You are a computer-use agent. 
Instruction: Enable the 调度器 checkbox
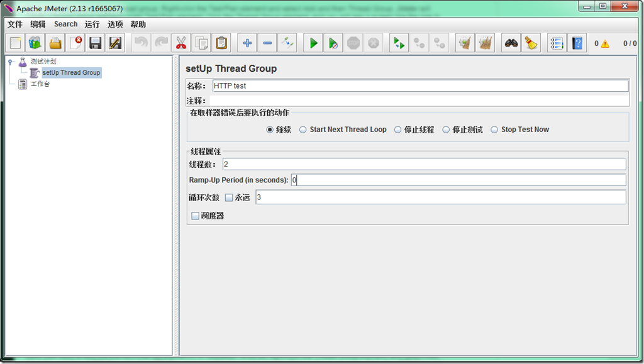[x=196, y=216]
